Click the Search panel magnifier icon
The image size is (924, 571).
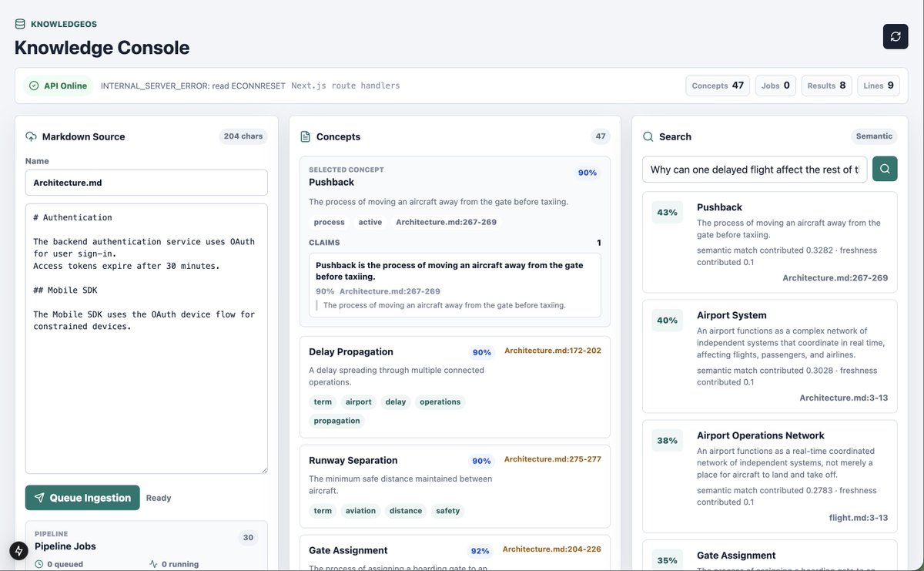point(648,136)
